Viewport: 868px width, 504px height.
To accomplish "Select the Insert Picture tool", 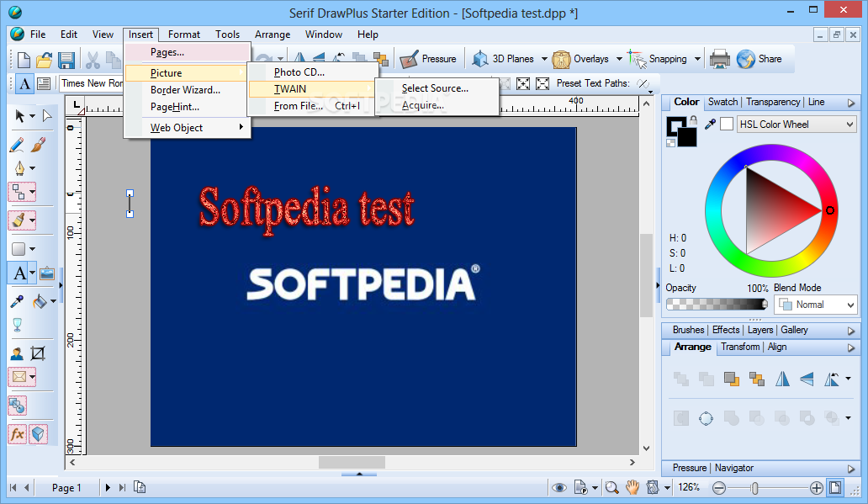I will (x=47, y=273).
